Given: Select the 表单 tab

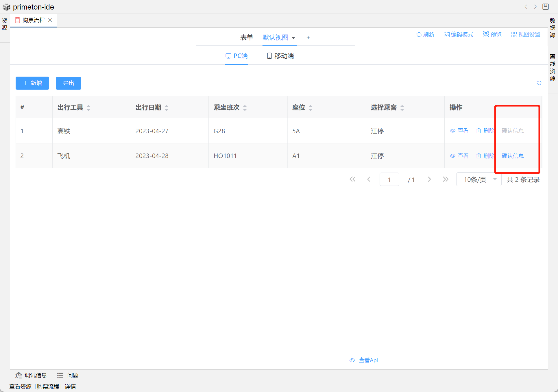Looking at the screenshot, I should pos(246,38).
